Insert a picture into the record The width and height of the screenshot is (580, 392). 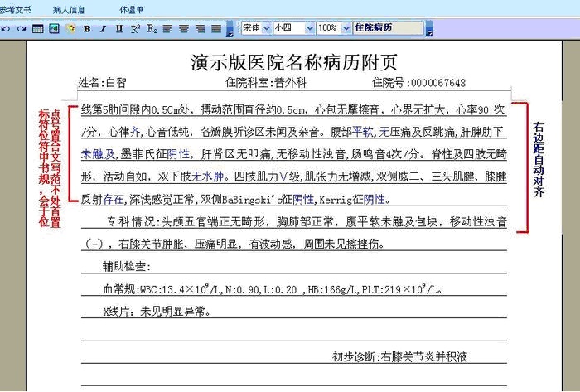(54, 28)
